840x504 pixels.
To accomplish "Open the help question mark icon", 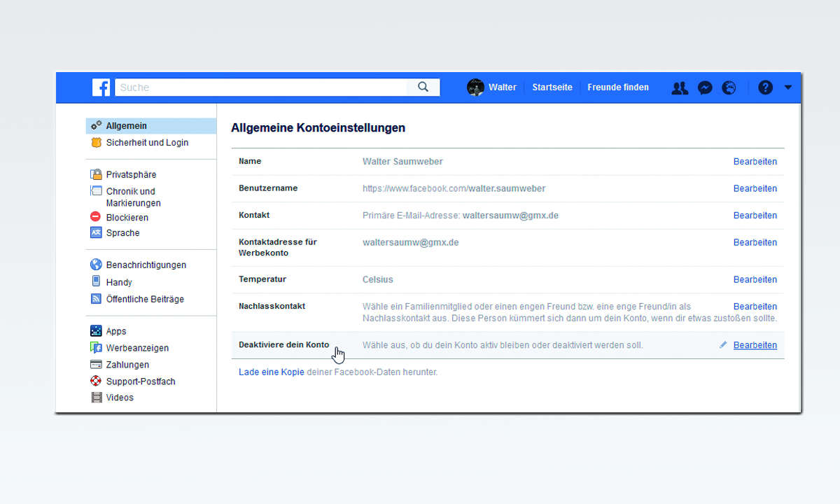I will click(765, 87).
